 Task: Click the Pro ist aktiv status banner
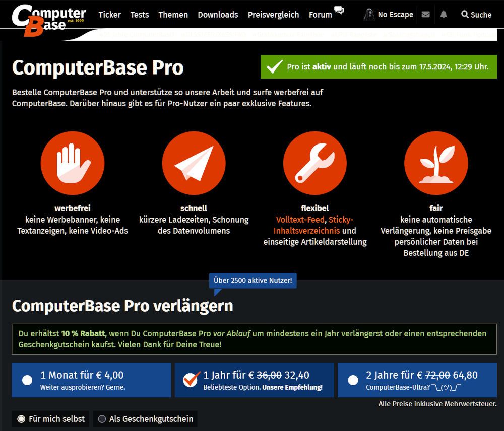tap(379, 67)
